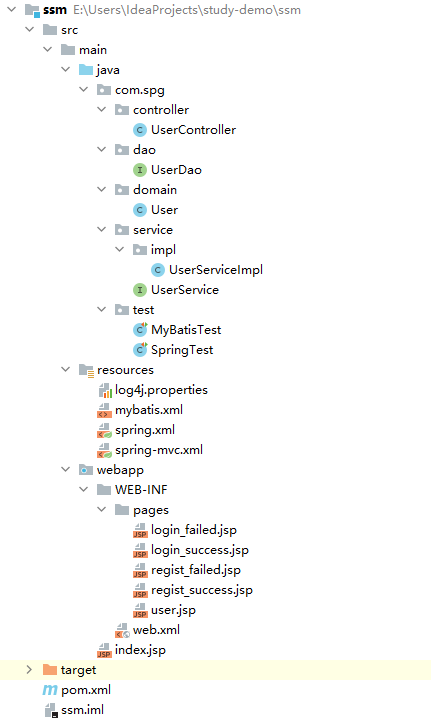This screenshot has height=721, width=431.
Task: Click the ssm.iml module file icon
Action: click(51, 710)
